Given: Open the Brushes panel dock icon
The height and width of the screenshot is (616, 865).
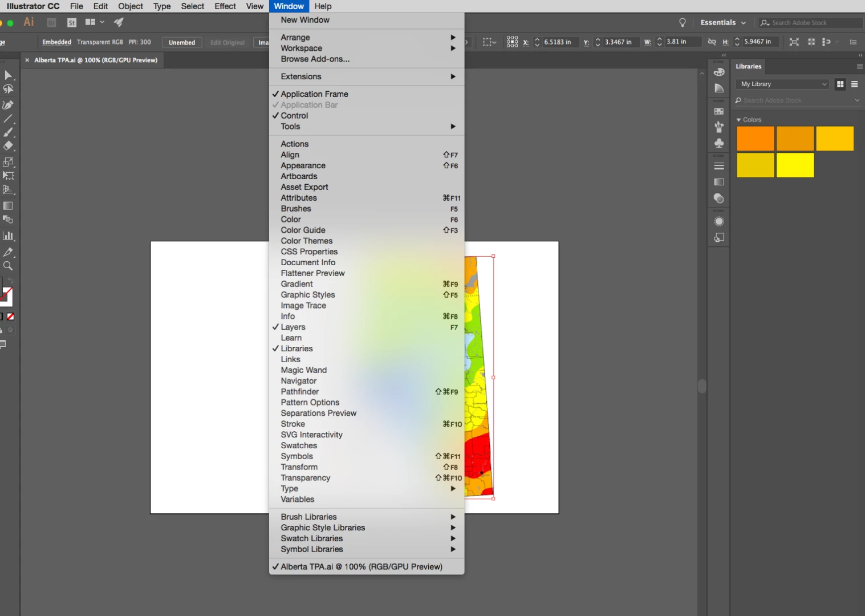Looking at the screenshot, I should click(x=719, y=127).
